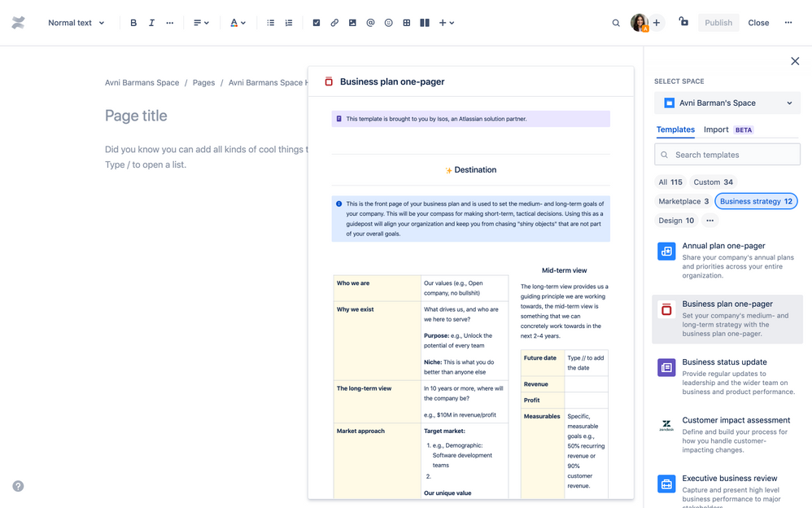
Task: Select the Customer impact assessment template
Action: coord(727,435)
